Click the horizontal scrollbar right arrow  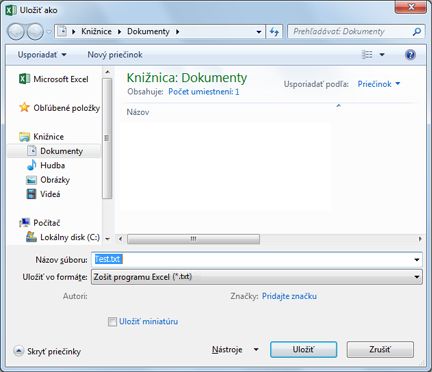tap(420, 239)
